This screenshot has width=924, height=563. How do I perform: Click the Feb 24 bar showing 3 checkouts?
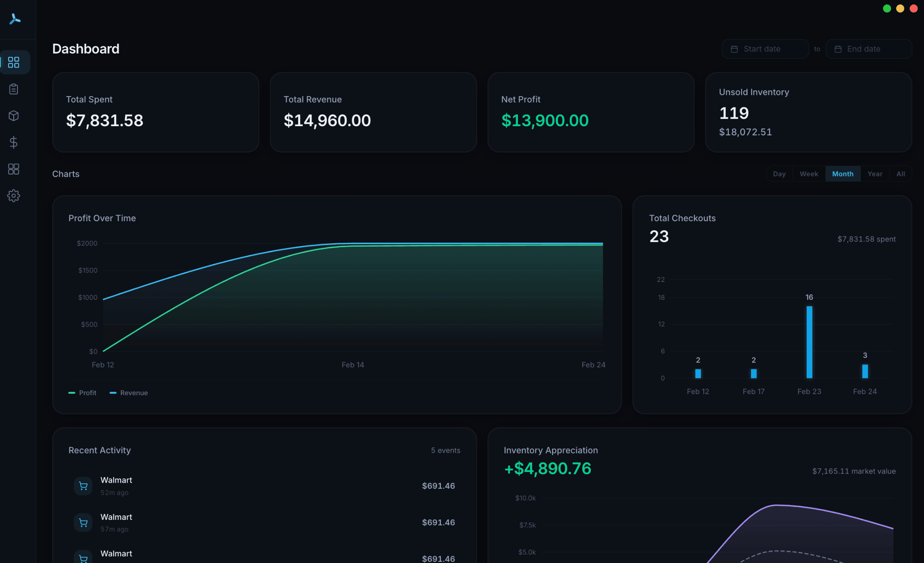(865, 371)
